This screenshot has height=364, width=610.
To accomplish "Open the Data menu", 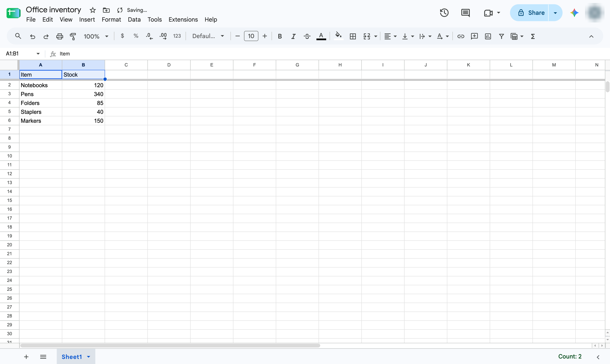I will coord(134,20).
